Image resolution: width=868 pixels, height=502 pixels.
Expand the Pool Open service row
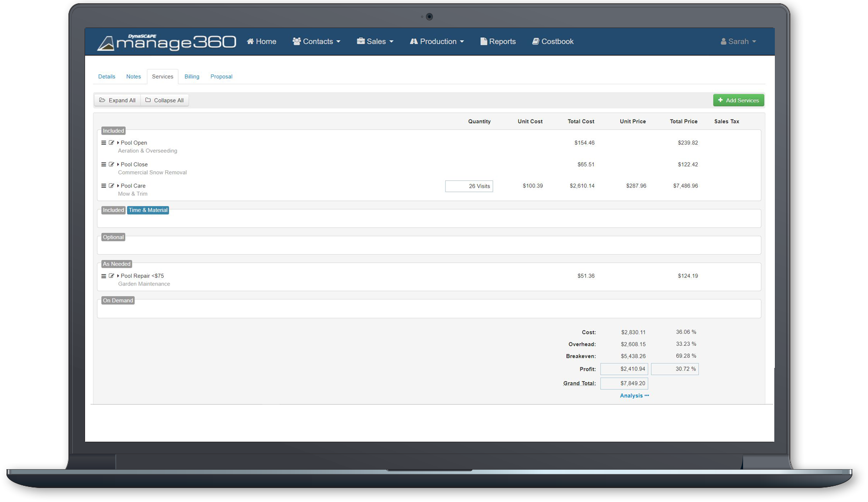click(x=118, y=142)
